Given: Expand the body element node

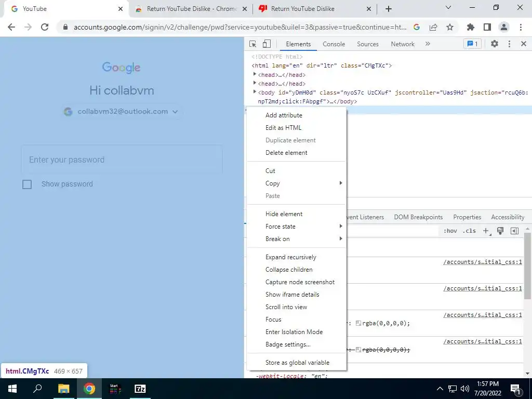Looking at the screenshot, I should pyautogui.click(x=255, y=91).
